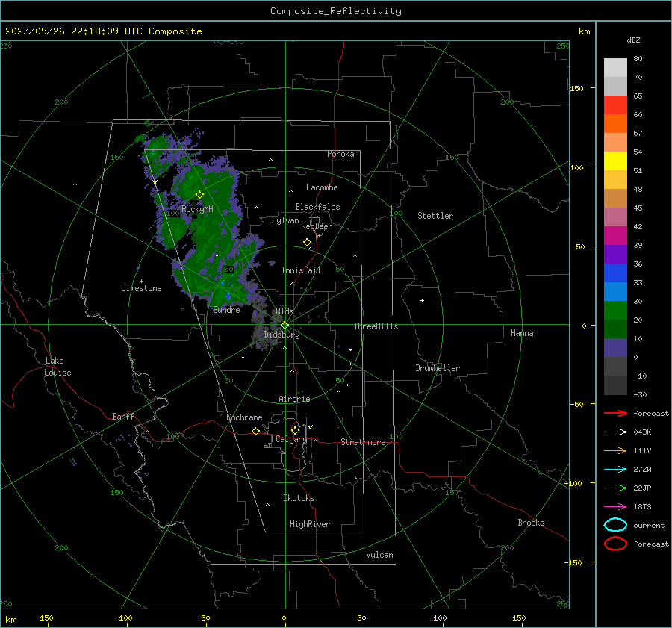Click the Brooks label
This screenshot has width=672, height=628.
pyautogui.click(x=531, y=523)
